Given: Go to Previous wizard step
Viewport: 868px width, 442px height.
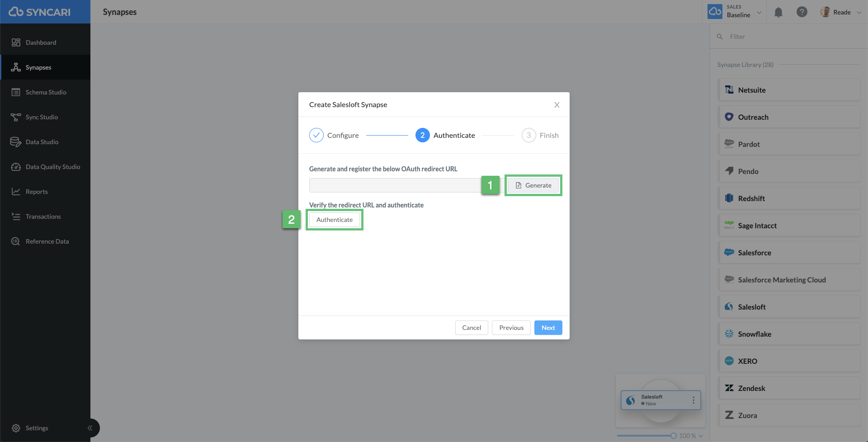Looking at the screenshot, I should pos(511,328).
